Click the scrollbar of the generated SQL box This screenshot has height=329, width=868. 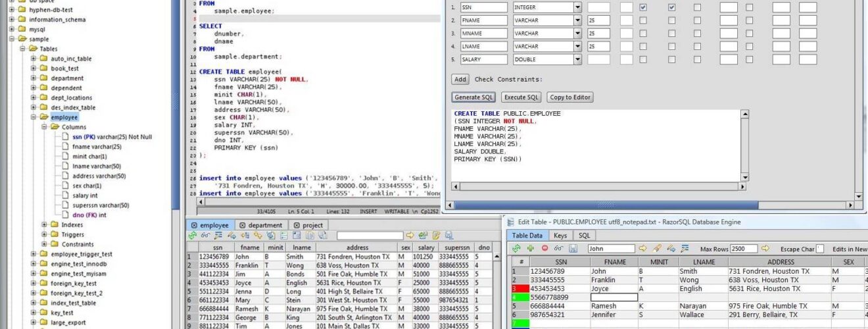click(745, 145)
